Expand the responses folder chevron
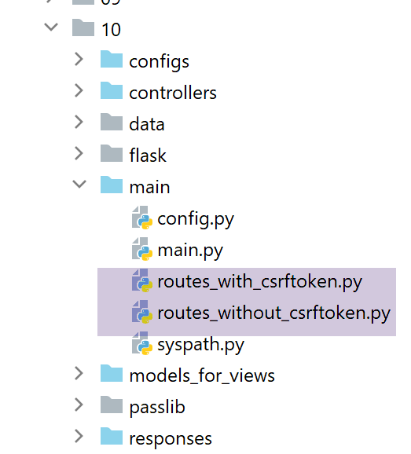Viewport: 411px width, 454px height. point(79,436)
